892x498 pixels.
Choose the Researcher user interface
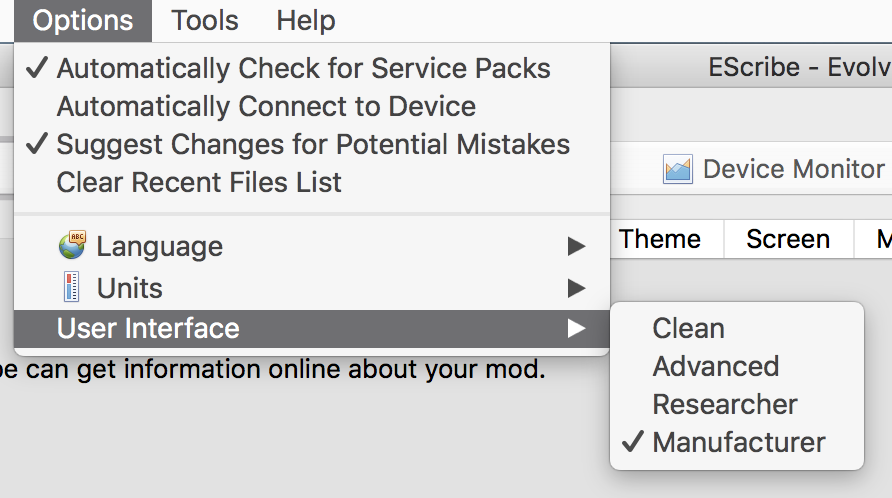click(725, 404)
